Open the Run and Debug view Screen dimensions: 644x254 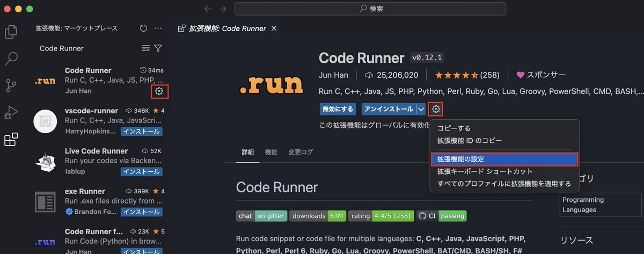click(11, 113)
